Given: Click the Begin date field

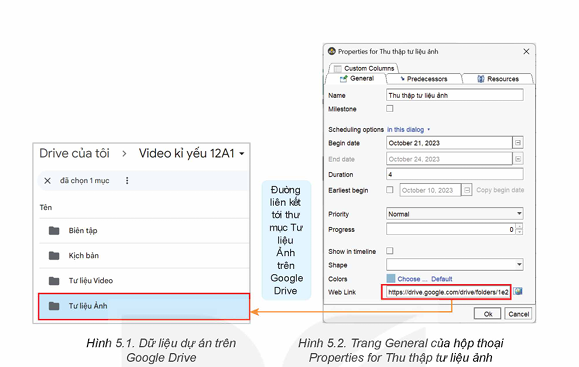Looking at the screenshot, I should (x=449, y=143).
